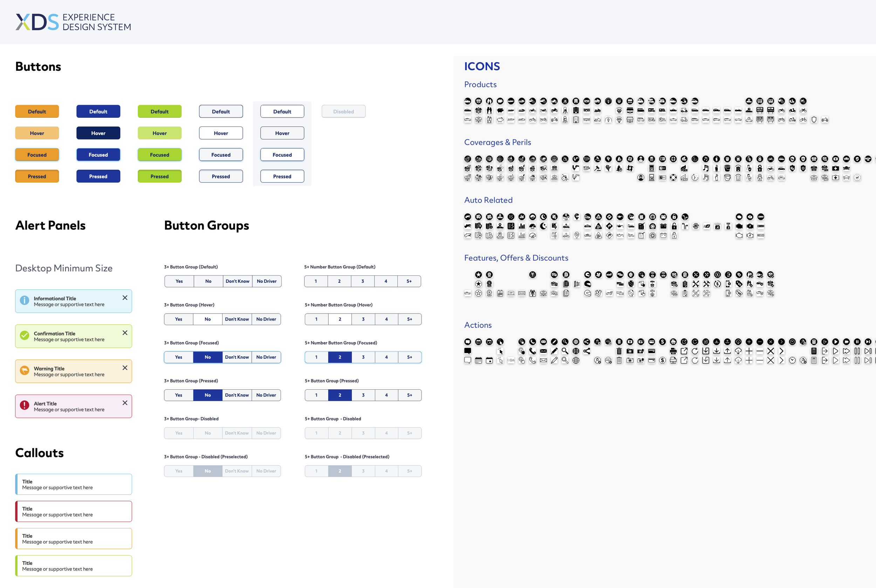This screenshot has width=876, height=588.
Task: Click the solid share icon in Actions
Action: [587, 351]
